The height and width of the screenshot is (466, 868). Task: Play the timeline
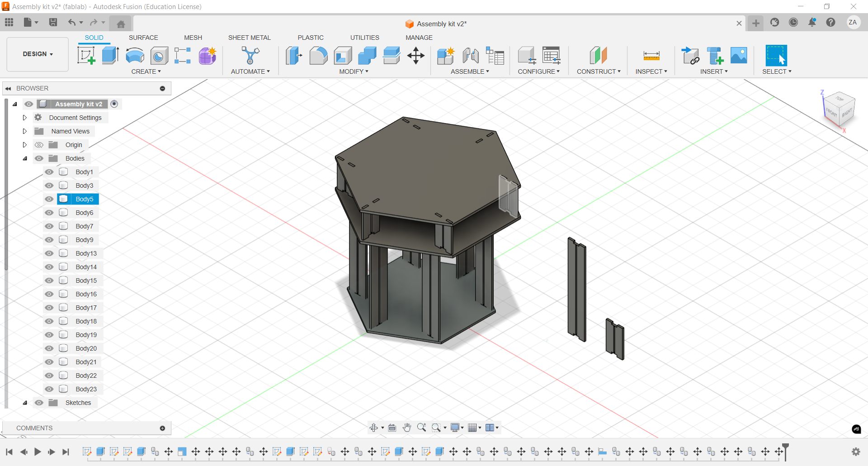[x=38, y=452]
